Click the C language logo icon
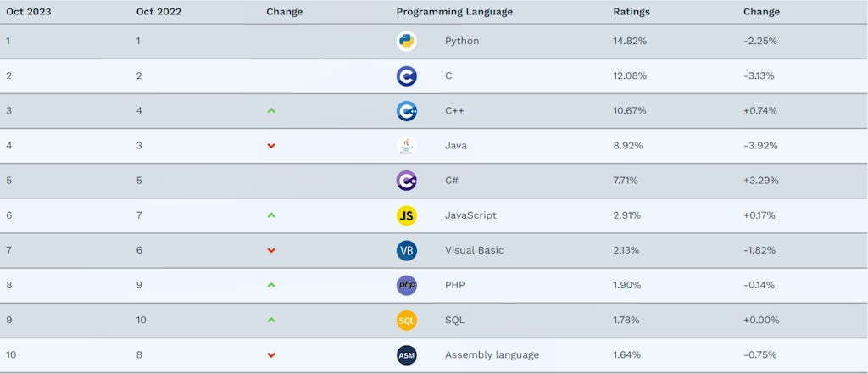Viewport: 868px width, 374px height. pyautogui.click(x=406, y=76)
